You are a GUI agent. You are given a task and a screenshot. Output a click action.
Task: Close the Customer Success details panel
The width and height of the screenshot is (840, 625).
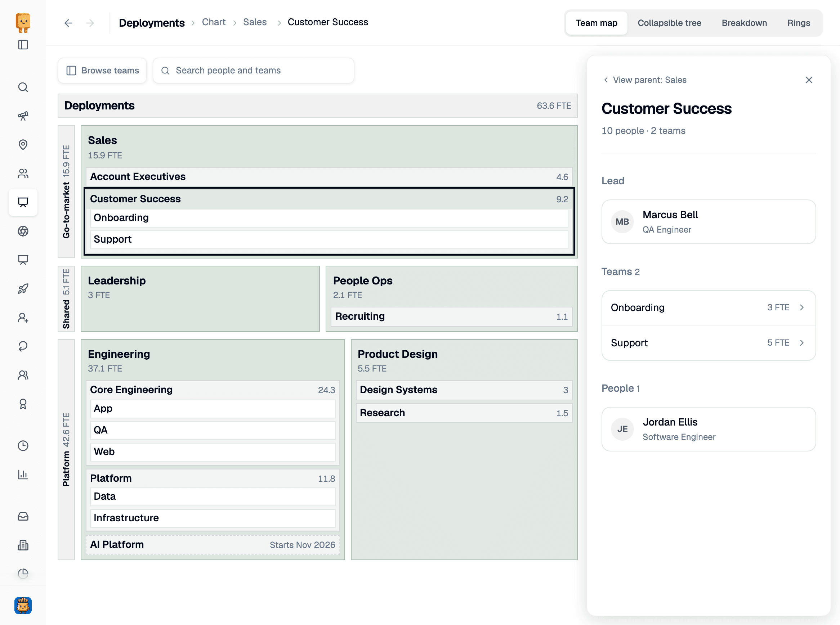[809, 80]
